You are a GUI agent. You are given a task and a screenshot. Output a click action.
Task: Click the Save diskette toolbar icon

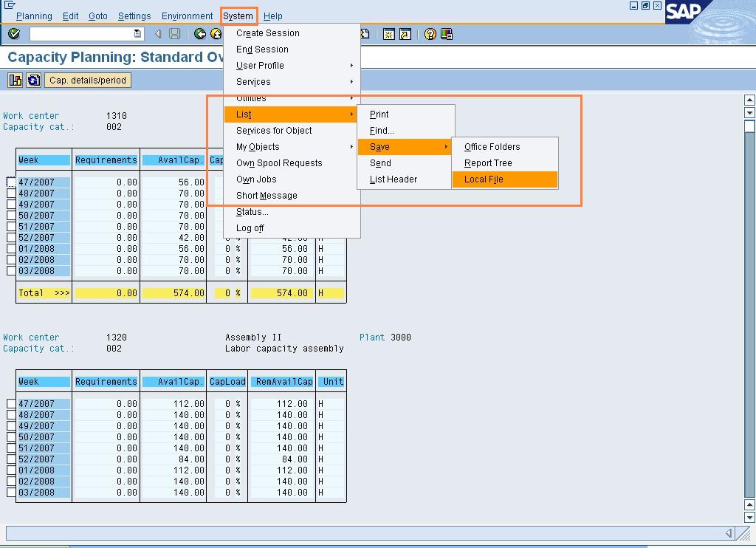pyautogui.click(x=174, y=34)
